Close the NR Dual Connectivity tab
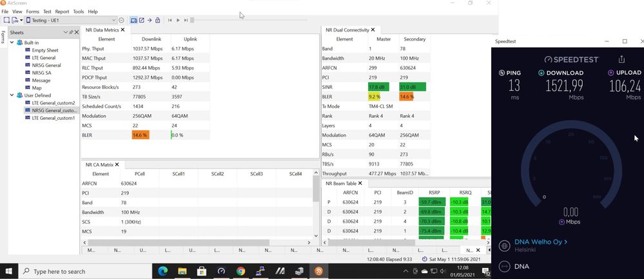The image size is (644, 279). [373, 30]
